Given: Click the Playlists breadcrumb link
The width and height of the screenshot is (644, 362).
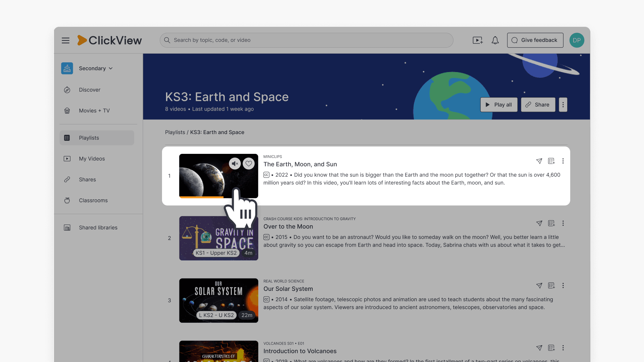Looking at the screenshot, I should 175,132.
